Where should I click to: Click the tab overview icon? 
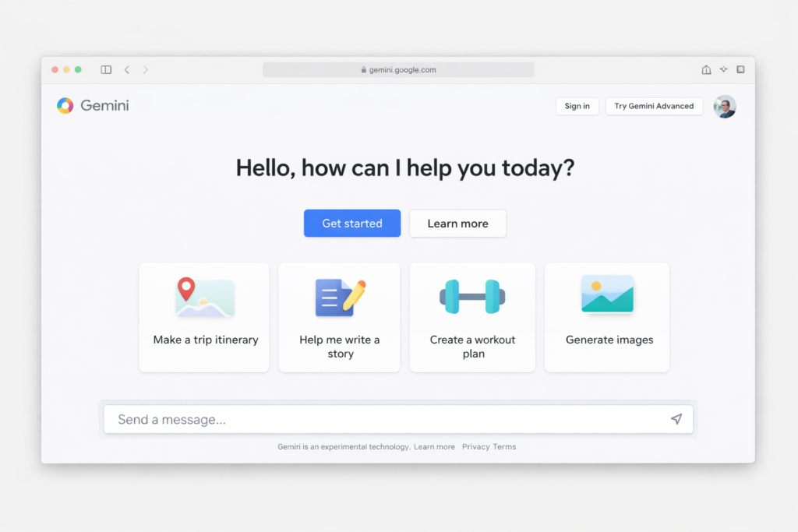(x=740, y=69)
